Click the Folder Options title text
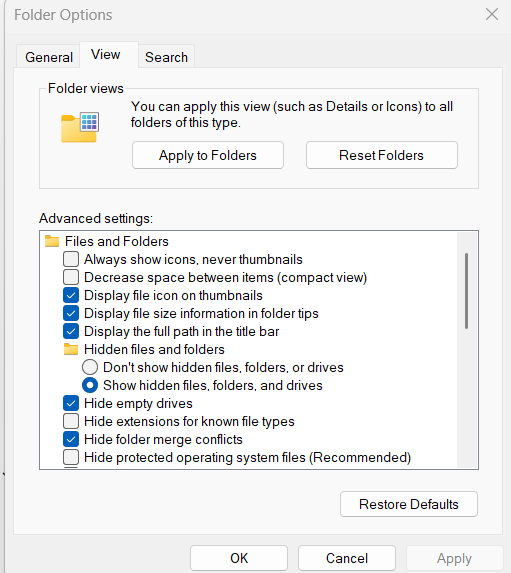Image resolution: width=511 pixels, height=573 pixels. 63,15
